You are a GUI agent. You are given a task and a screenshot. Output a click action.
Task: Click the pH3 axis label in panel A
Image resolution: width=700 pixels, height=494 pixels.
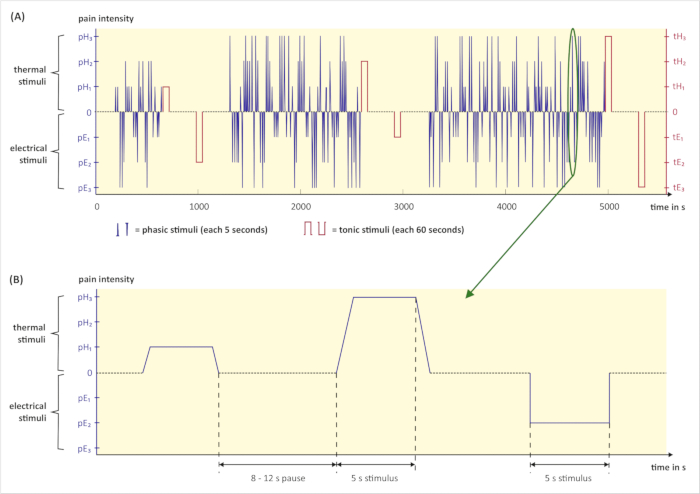tap(85, 37)
